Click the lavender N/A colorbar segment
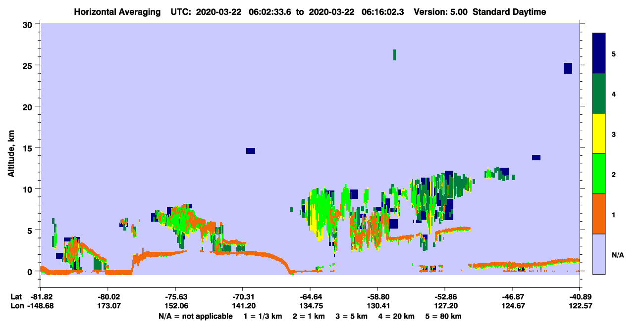 click(599, 254)
